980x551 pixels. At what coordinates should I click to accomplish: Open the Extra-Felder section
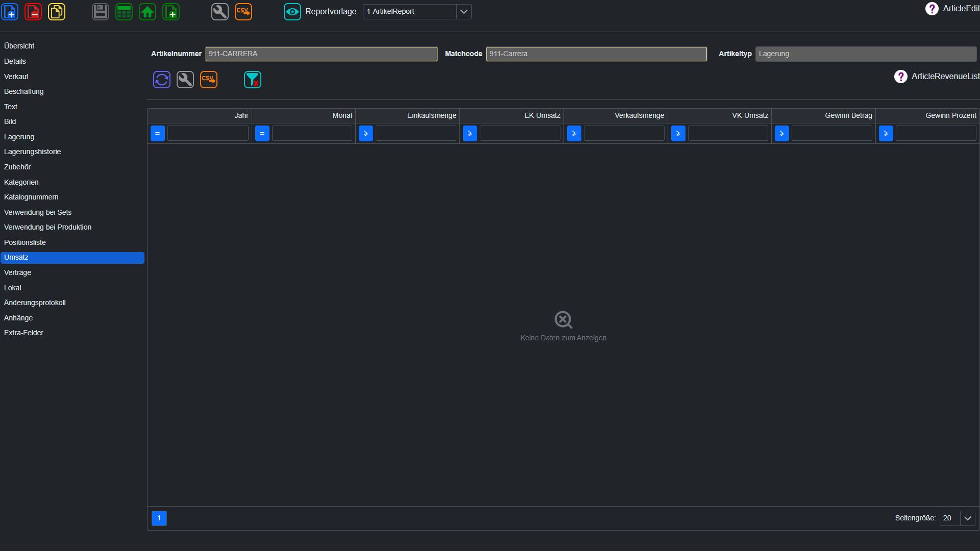(72, 333)
